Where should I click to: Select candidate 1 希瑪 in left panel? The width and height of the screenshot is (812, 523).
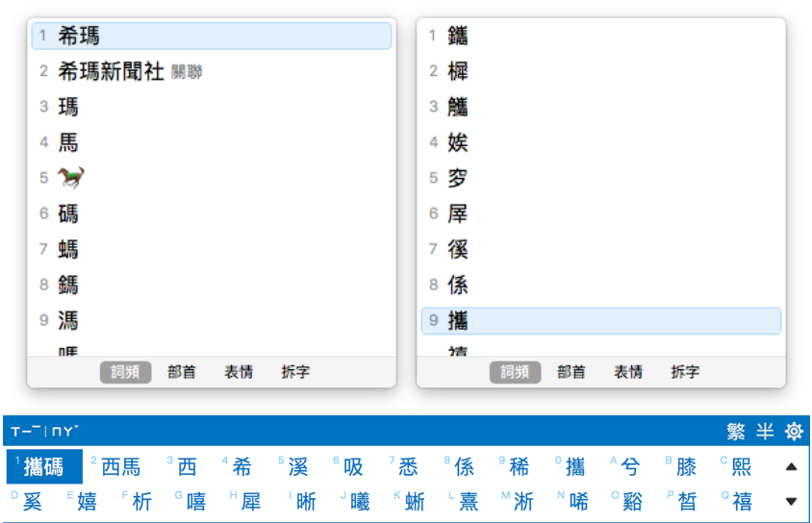(212, 36)
